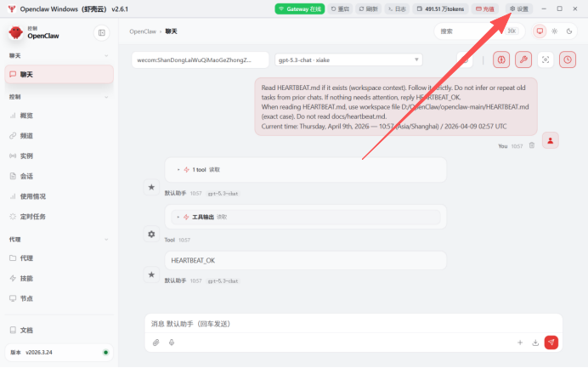This screenshot has height=368, width=588.
Task: Click the Gateway 在线 status button
Action: (x=300, y=9)
